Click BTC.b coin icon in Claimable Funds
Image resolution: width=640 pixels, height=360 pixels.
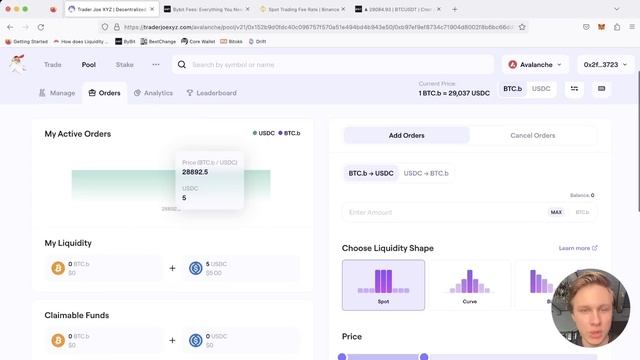(58, 340)
